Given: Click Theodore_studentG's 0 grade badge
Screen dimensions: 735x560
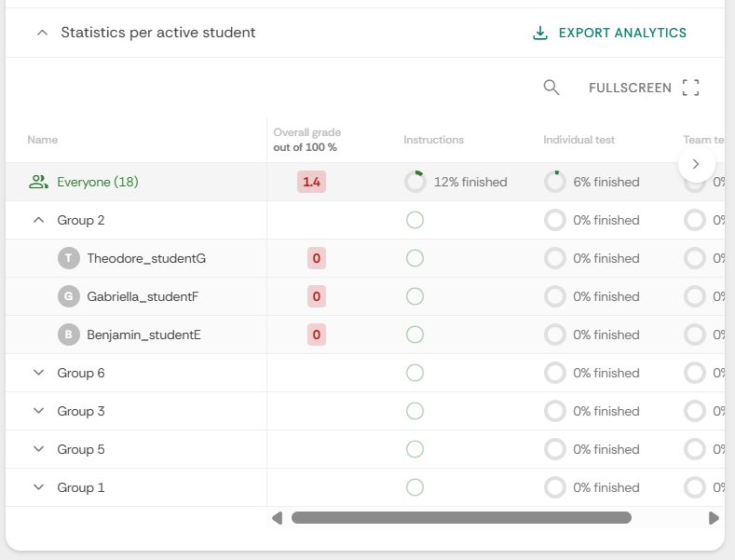Looking at the screenshot, I should point(317,258).
